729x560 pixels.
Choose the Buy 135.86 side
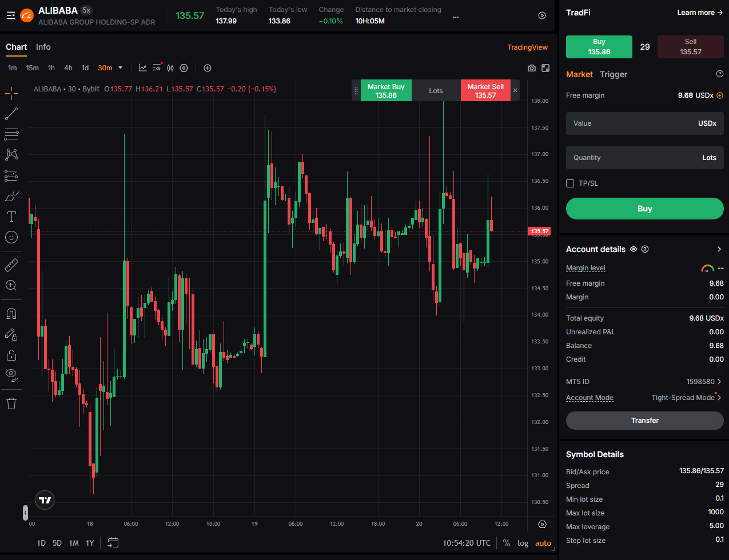[x=599, y=47]
